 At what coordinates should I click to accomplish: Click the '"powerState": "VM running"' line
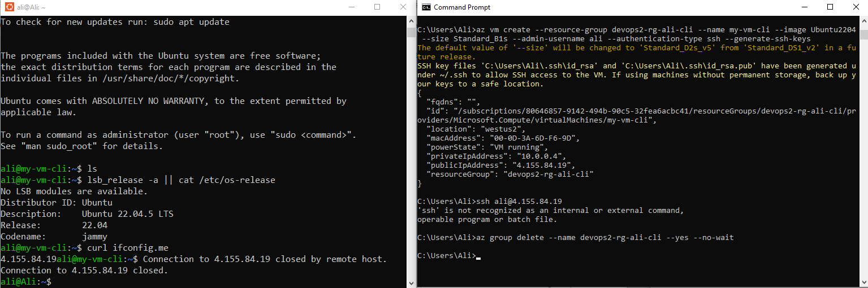pyautogui.click(x=487, y=147)
